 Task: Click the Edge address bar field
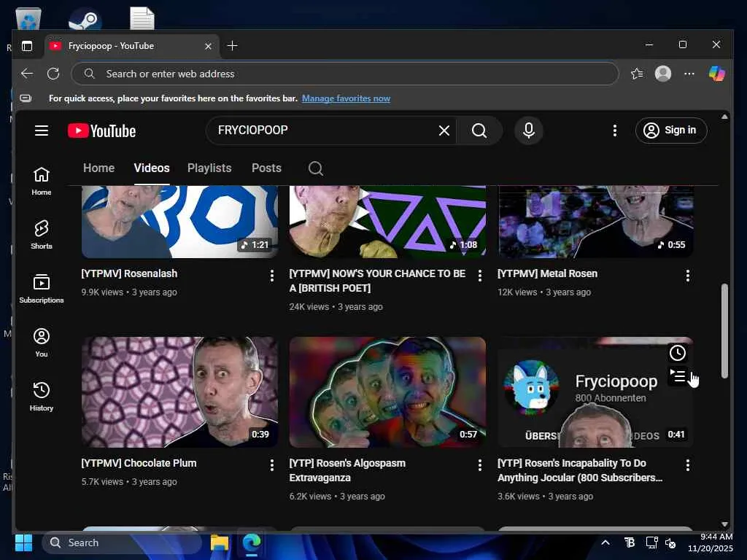coord(345,74)
